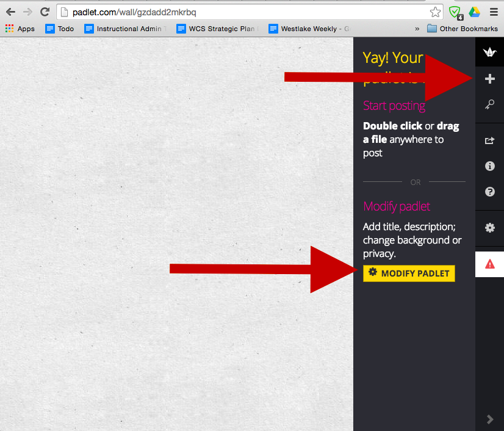Click the share arrow icon
This screenshot has height=431, width=504.
(489, 140)
